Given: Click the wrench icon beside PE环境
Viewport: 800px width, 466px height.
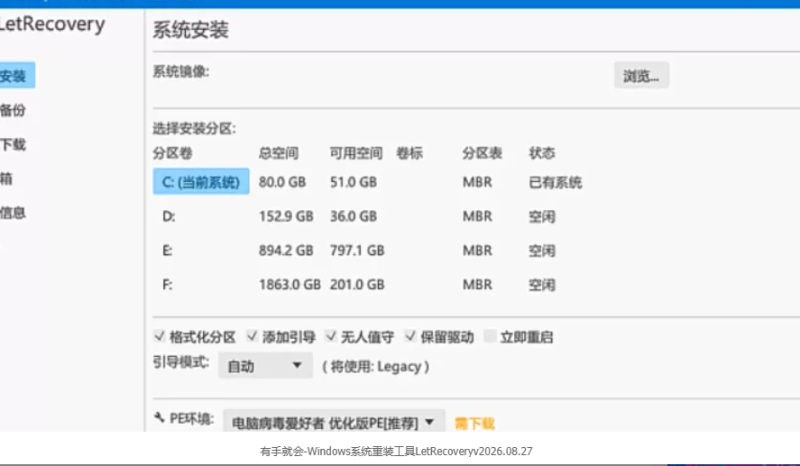Looking at the screenshot, I should click(159, 418).
